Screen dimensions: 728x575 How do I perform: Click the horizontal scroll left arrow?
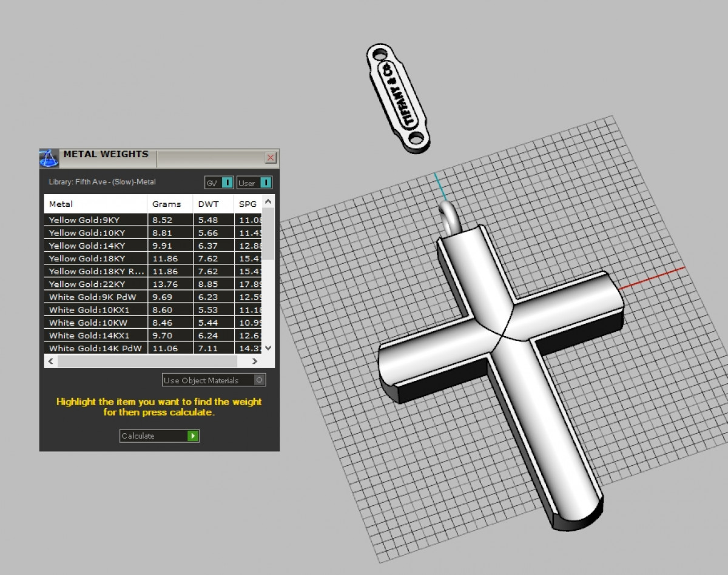pyautogui.click(x=50, y=361)
